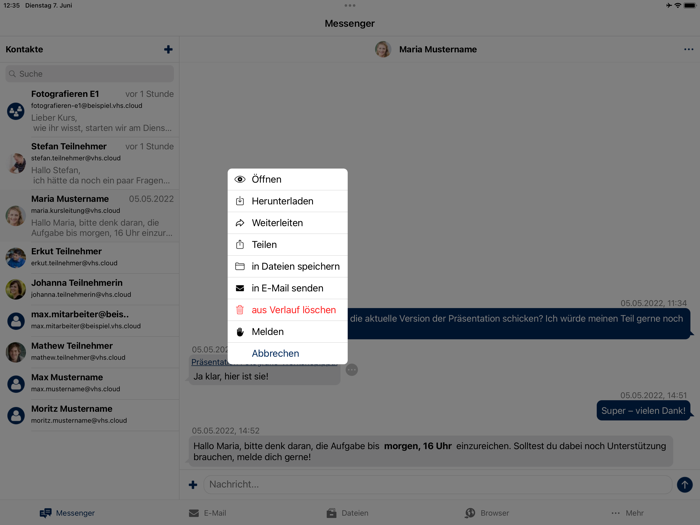Image resolution: width=700 pixels, height=525 pixels.
Task: Click Erkut Teilnehmer's profile picture
Action: pyautogui.click(x=16, y=258)
